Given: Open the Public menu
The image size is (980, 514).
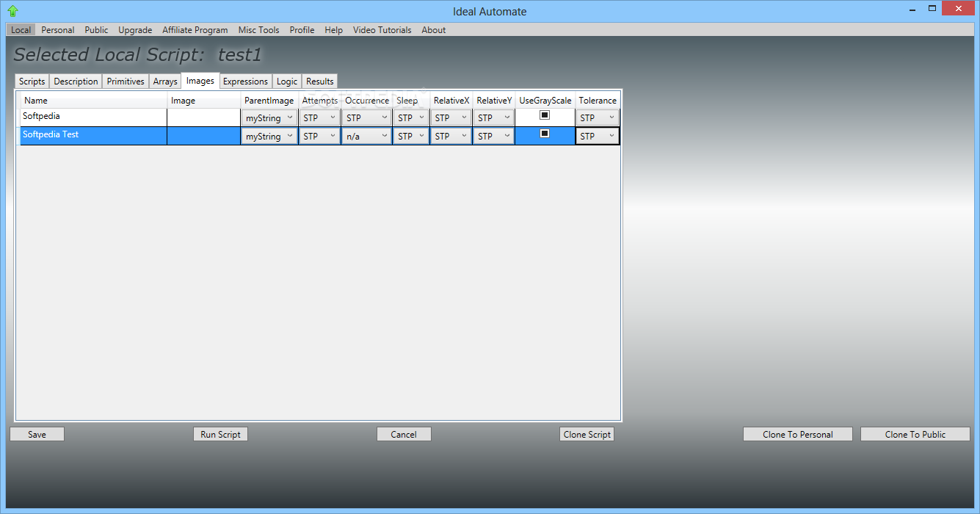Looking at the screenshot, I should 96,30.
